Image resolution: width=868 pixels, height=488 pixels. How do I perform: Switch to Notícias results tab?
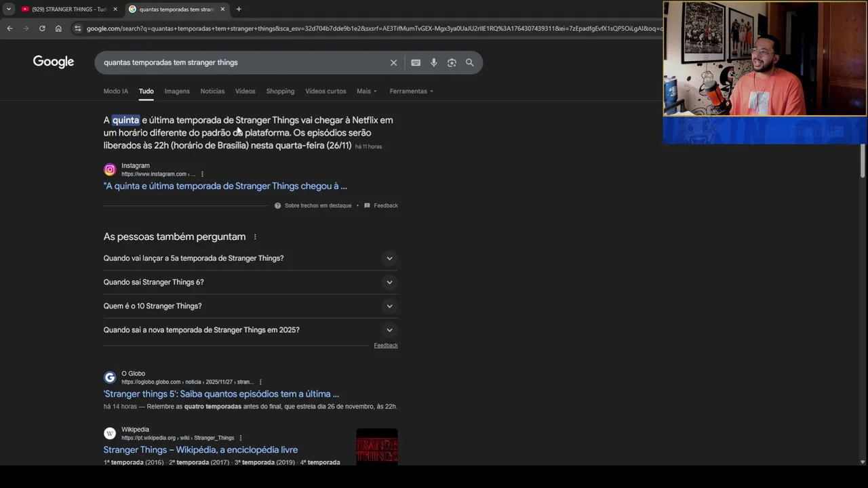click(212, 91)
